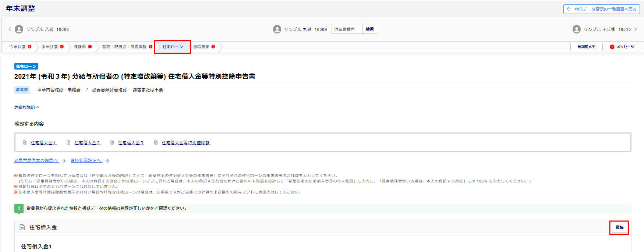Click the 収集済 status badge
This screenshot has width=644, height=252.
[x=22, y=90]
